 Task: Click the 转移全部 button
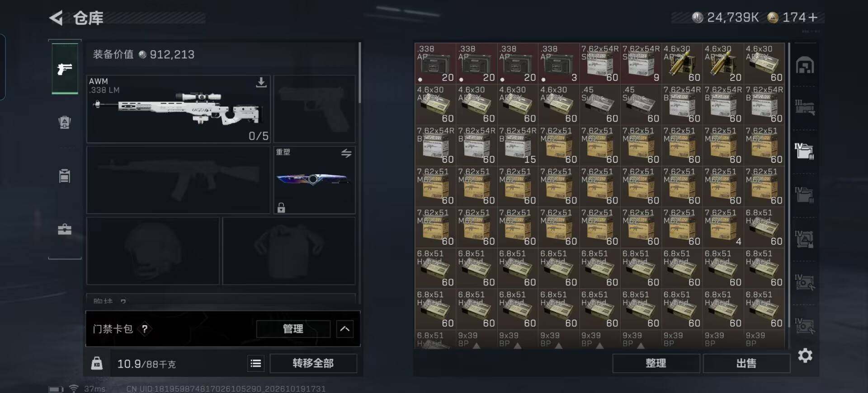coord(313,363)
